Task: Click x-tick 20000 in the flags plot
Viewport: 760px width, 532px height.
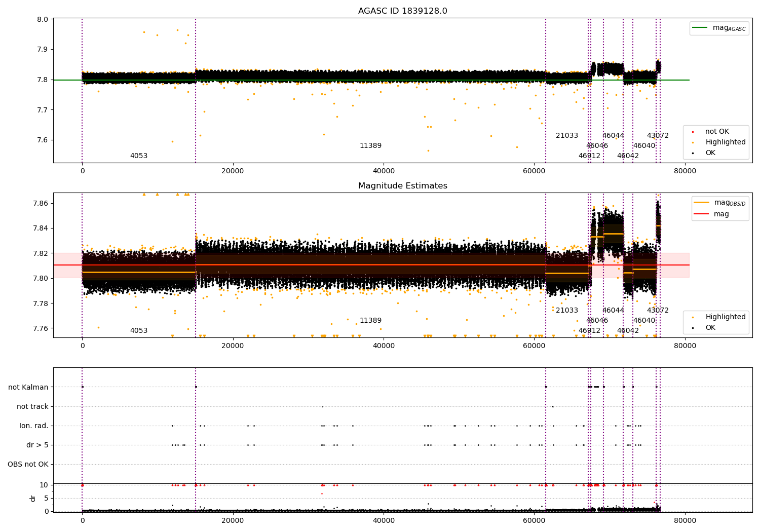Action: tap(233, 520)
